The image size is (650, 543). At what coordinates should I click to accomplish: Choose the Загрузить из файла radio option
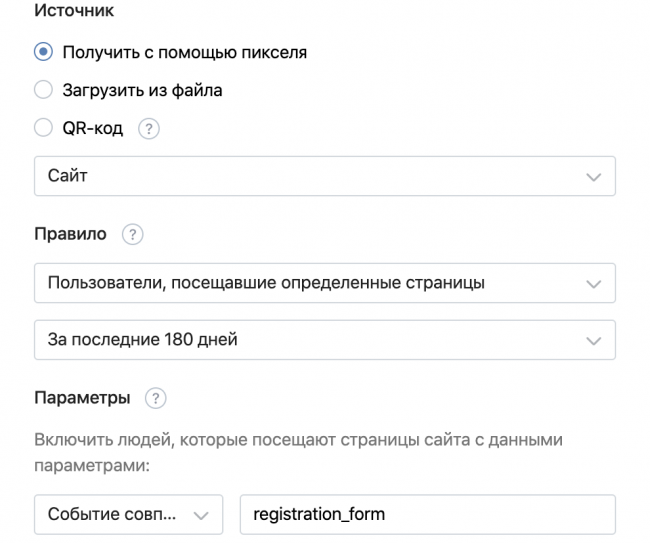(43, 91)
